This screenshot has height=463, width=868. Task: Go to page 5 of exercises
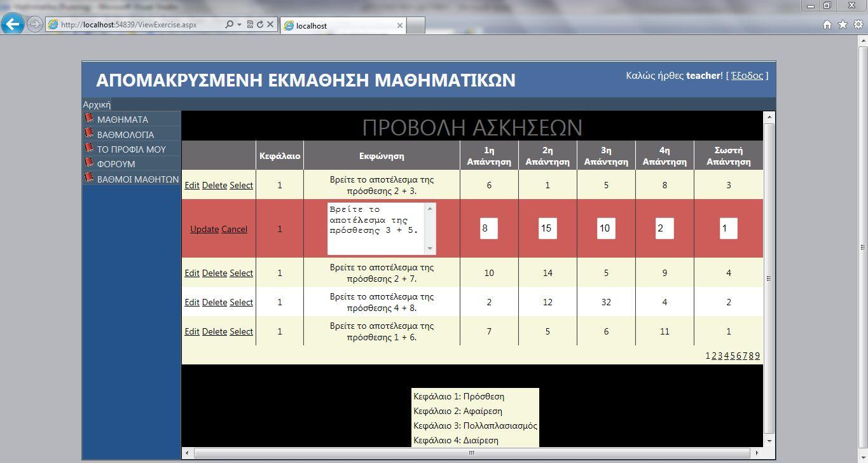click(x=732, y=356)
